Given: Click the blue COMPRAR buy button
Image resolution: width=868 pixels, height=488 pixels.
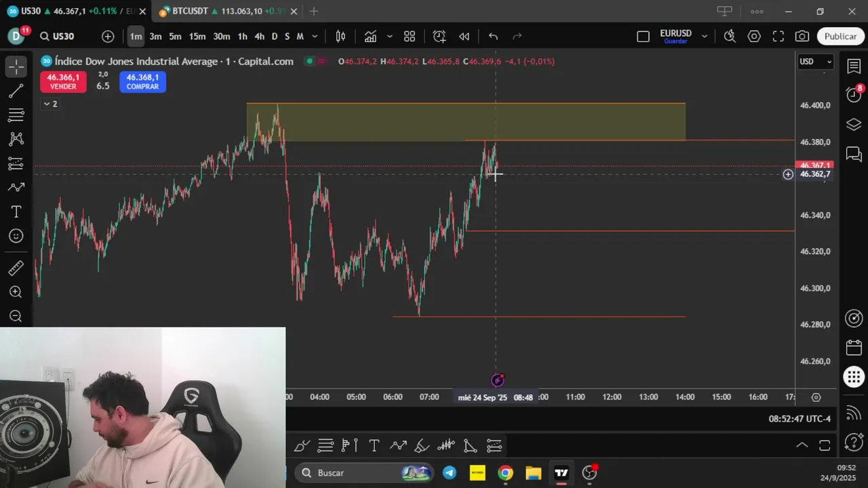Looking at the screenshot, I should point(142,82).
